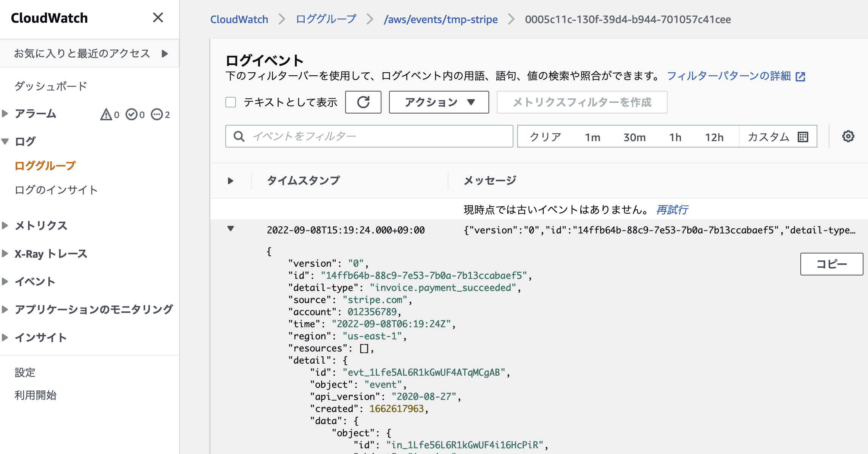Click the 再試行 retry link
Screen dimensions: 868x454
coord(672,210)
